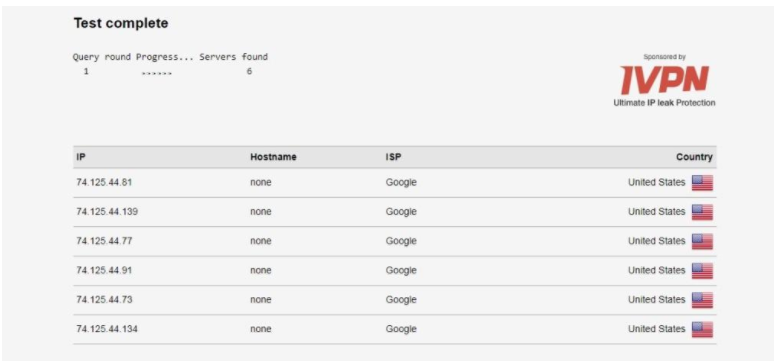The width and height of the screenshot is (777, 364).
Task: Click the IP column header
Action: [81, 157]
